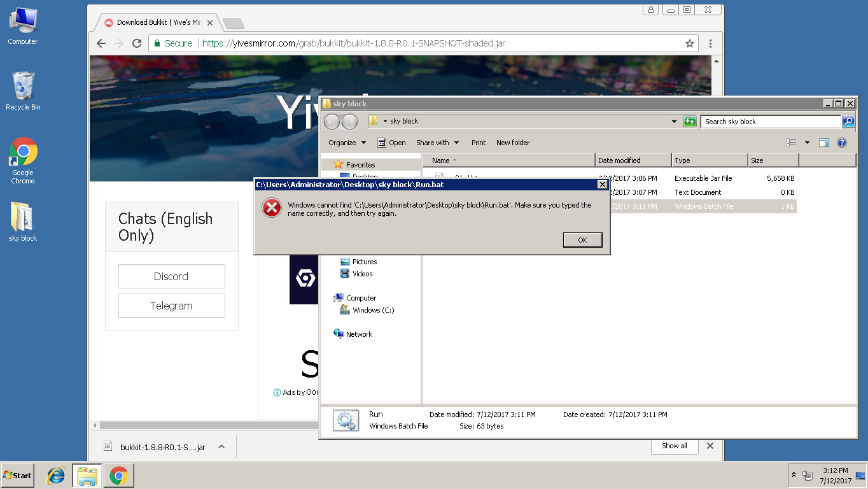This screenshot has height=489, width=868.
Task: Go back in the sky block Explorer window
Action: pyautogui.click(x=332, y=122)
